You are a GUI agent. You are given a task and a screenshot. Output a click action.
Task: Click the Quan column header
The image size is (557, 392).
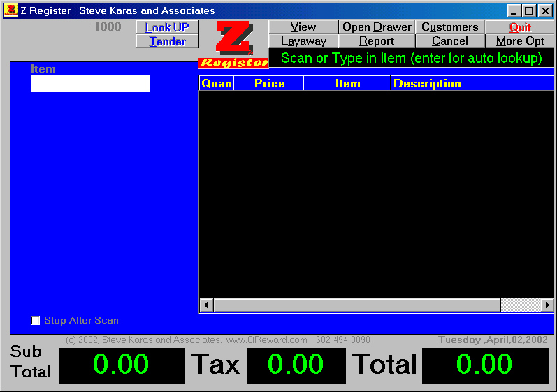tap(217, 83)
